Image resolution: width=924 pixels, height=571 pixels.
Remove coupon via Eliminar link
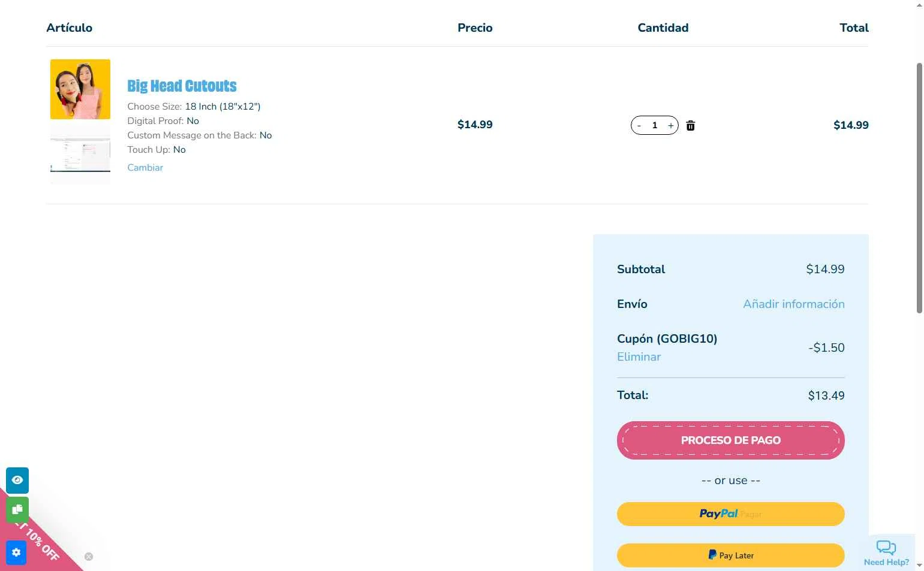639,357
